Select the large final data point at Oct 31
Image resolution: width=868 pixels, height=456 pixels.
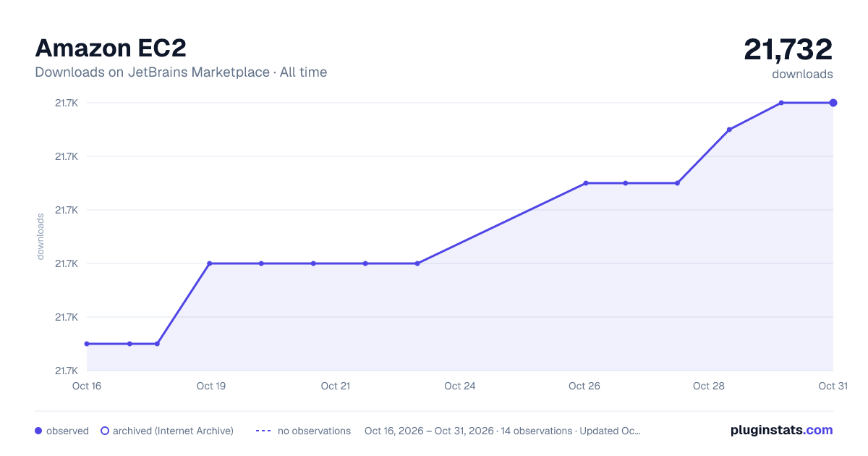833,103
